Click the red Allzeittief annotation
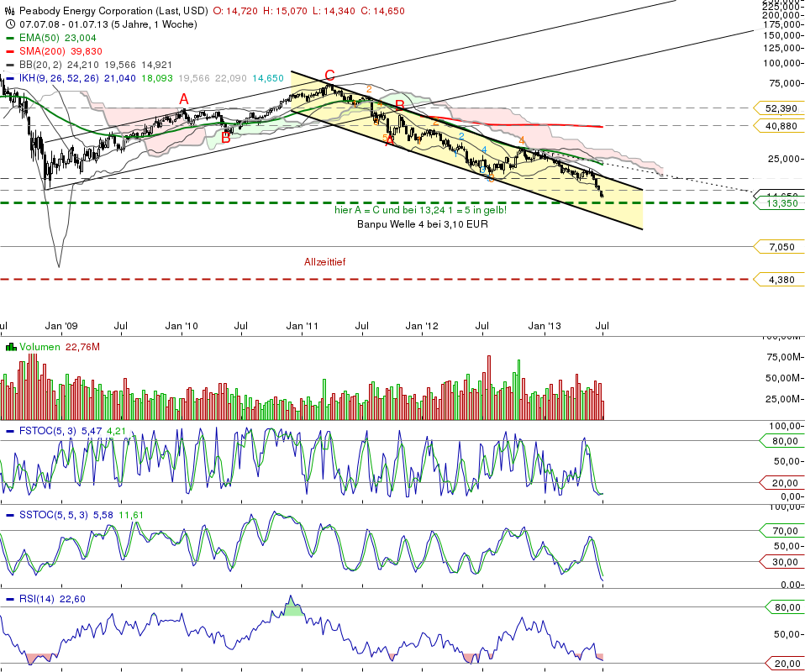The image size is (805, 672). click(325, 262)
